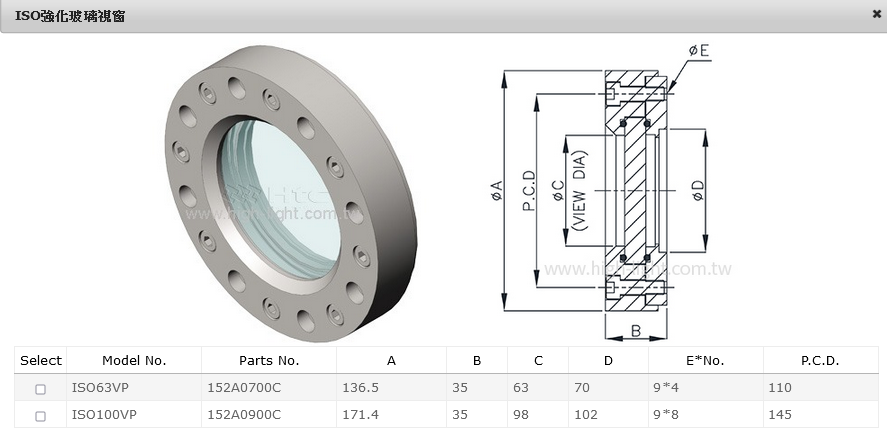Click the ISO100VP model name cell
Viewport: 887px width, 434px height.
pos(101,414)
